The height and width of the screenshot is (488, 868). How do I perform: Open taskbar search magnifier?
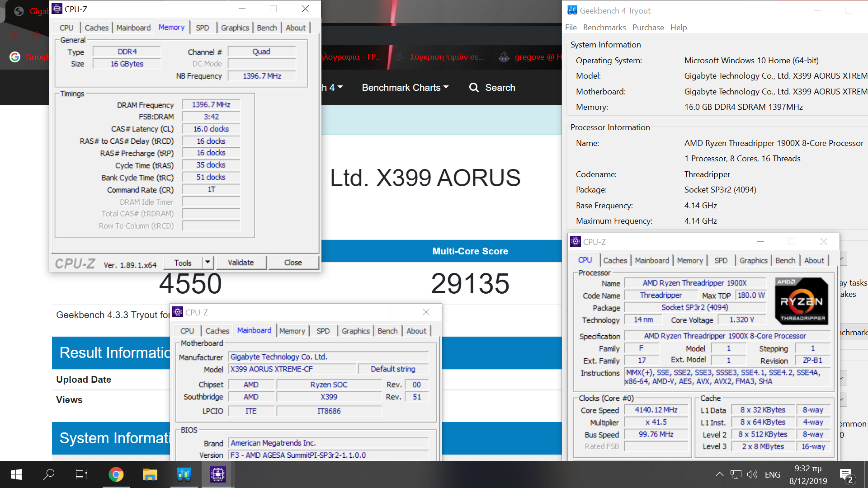point(49,474)
